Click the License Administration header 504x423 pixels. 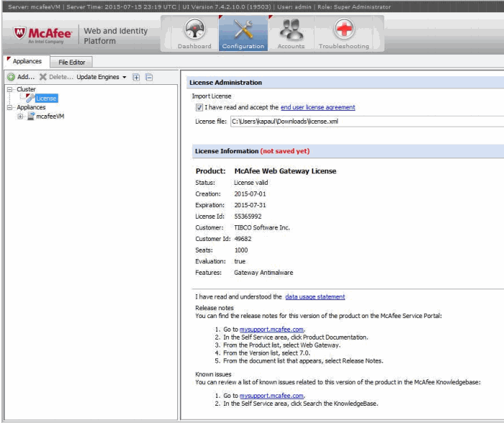[x=225, y=83]
